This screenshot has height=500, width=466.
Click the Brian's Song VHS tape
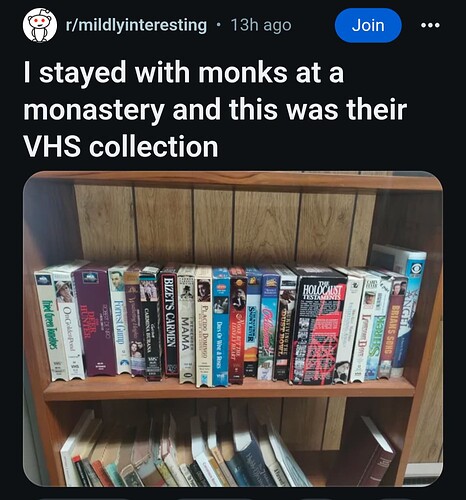coord(393,327)
